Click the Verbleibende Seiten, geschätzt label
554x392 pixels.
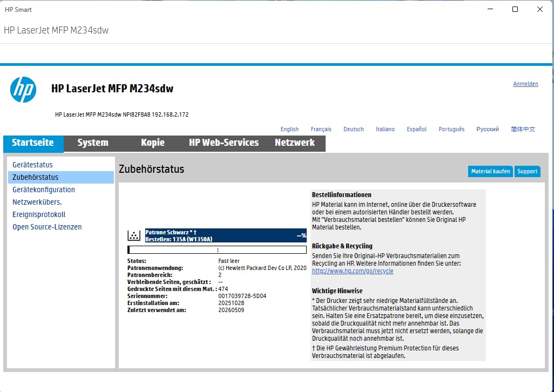pos(169,282)
